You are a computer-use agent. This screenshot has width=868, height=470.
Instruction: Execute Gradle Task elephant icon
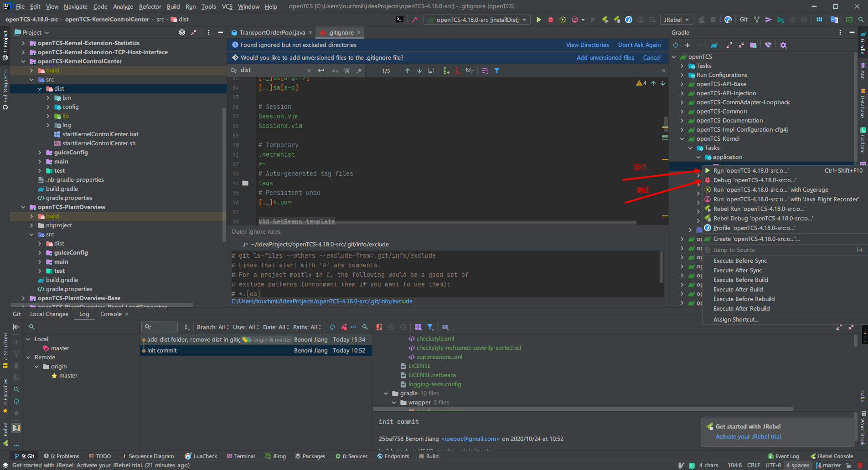coord(714,45)
